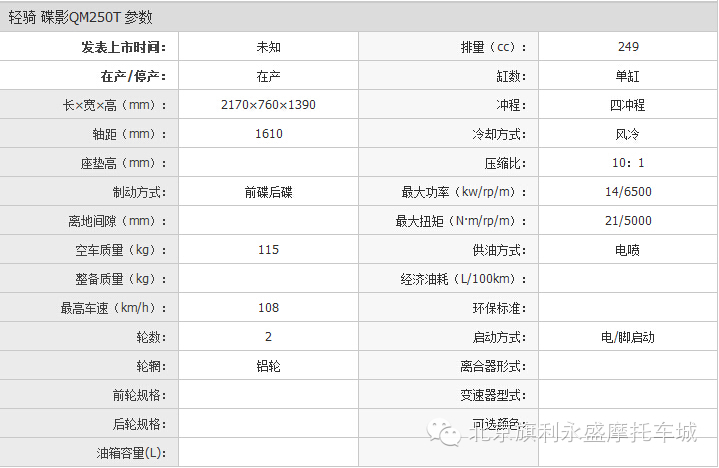Click the max torque value 21/5000
The image size is (719, 468).
[x=628, y=220]
